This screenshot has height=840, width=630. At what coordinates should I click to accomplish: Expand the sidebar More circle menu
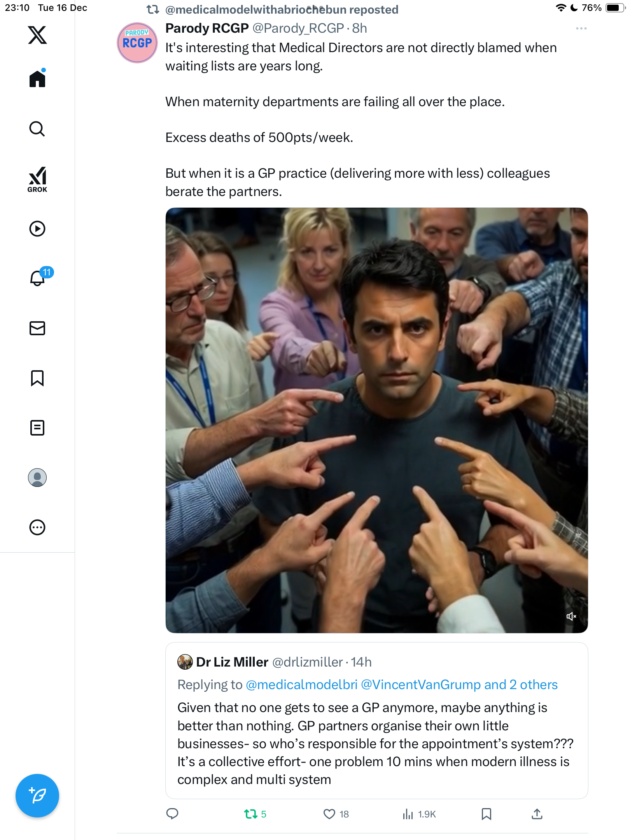(37, 527)
